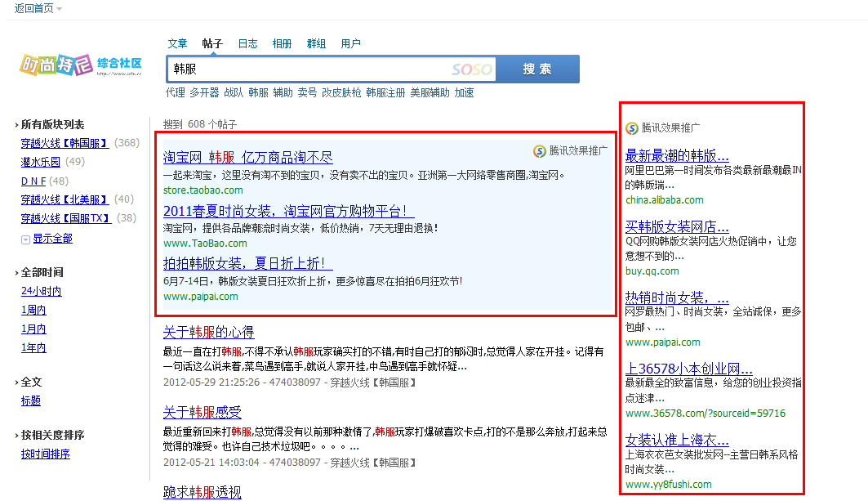Open the post 关于韩服感受
Image resolution: width=868 pixels, height=501 pixels.
202,413
